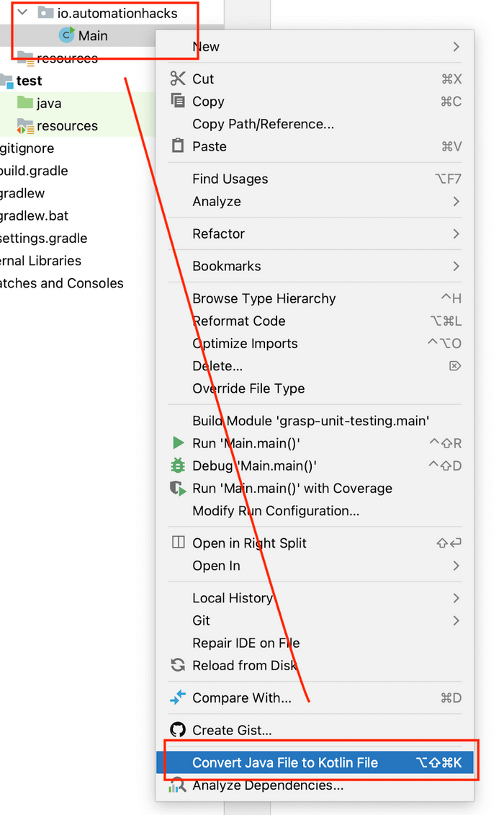Click Browse Type Hierarchy
This screenshot has width=504, height=815.
click(x=264, y=298)
